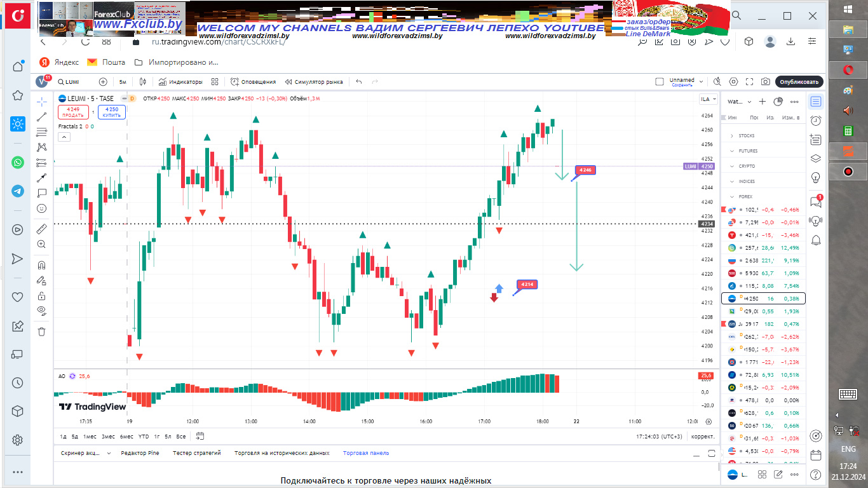
Task: Open indicator templates grid icon
Action: coord(215,82)
